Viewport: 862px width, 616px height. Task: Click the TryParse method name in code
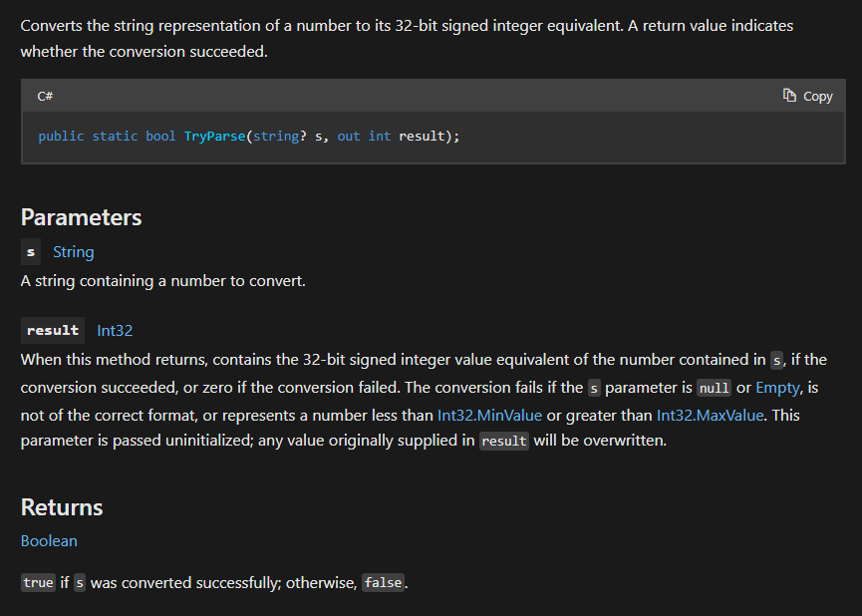pyautogui.click(x=214, y=137)
